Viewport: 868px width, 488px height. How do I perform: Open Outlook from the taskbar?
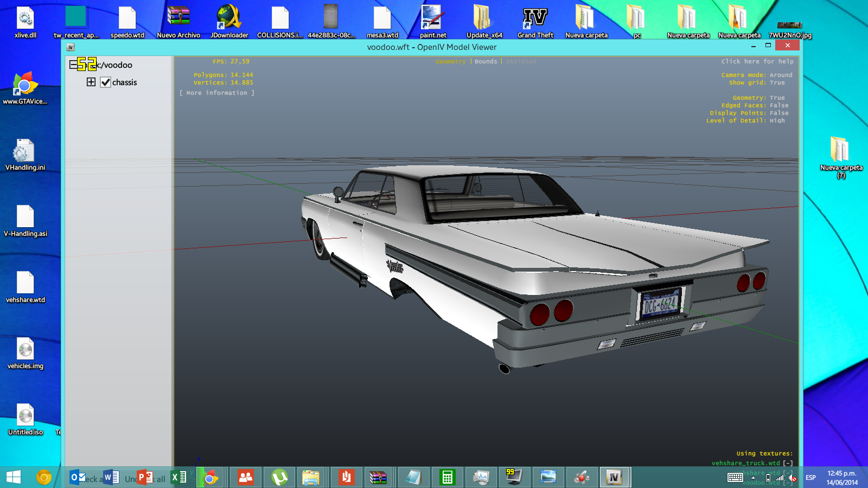pos(78,477)
